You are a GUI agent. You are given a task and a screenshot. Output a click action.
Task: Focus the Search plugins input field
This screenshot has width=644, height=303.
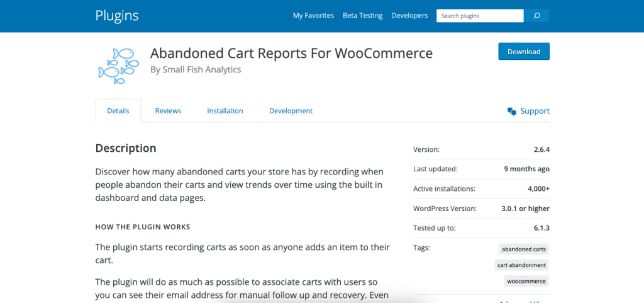[480, 16]
